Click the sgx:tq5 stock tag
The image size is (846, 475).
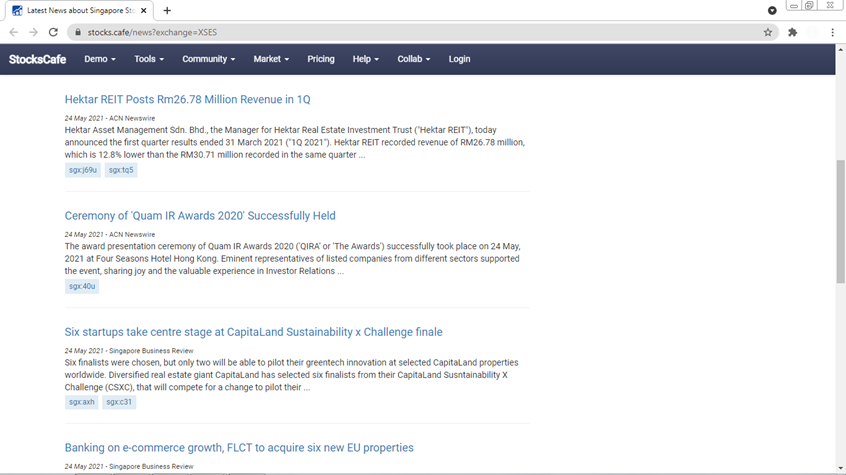coord(121,170)
